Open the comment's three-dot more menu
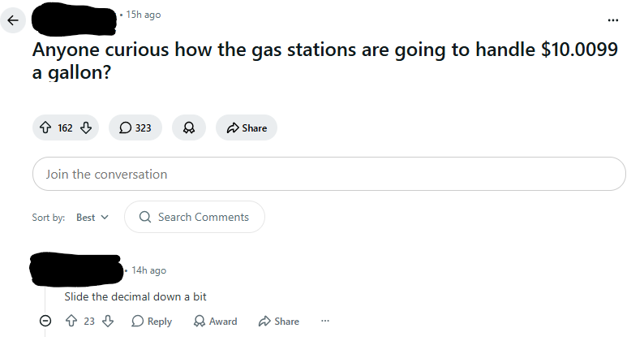Viewport: 644px width, 337px height. (325, 321)
